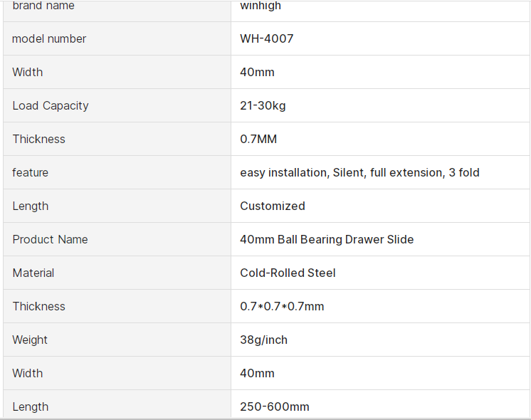
Task: Click the '250-600mm' length value
Action: 275,407
